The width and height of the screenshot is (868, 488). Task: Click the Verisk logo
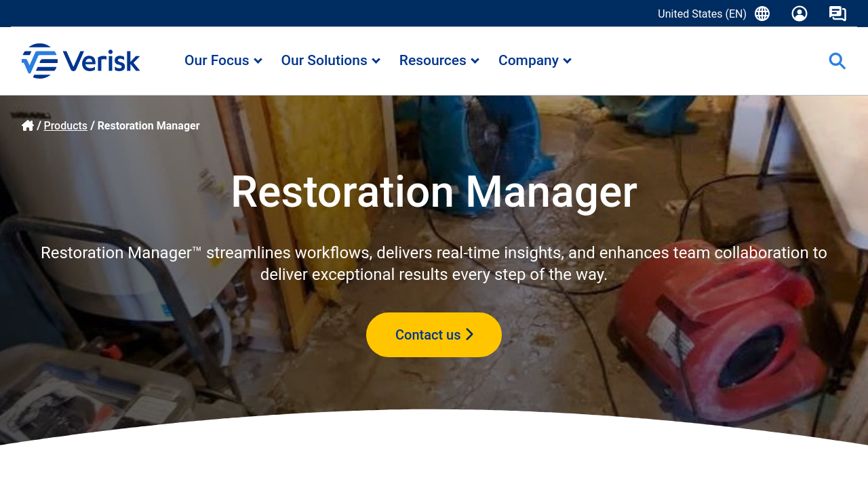pos(81,60)
